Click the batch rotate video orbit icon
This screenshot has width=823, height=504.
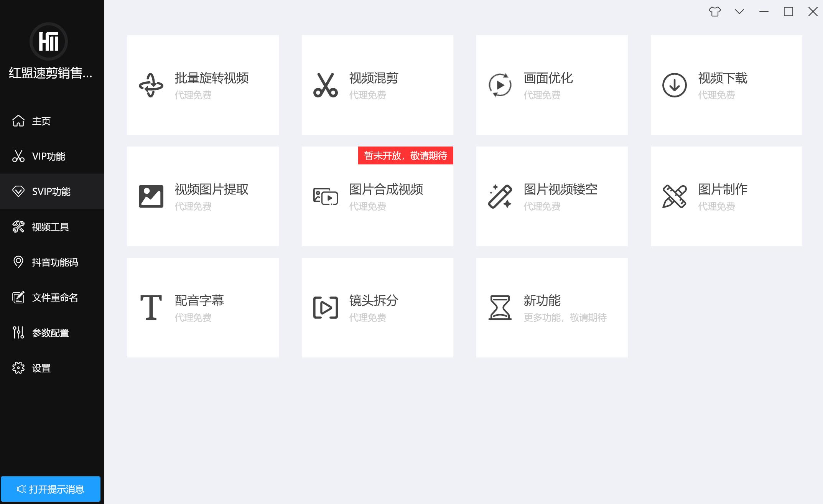pyautogui.click(x=151, y=85)
